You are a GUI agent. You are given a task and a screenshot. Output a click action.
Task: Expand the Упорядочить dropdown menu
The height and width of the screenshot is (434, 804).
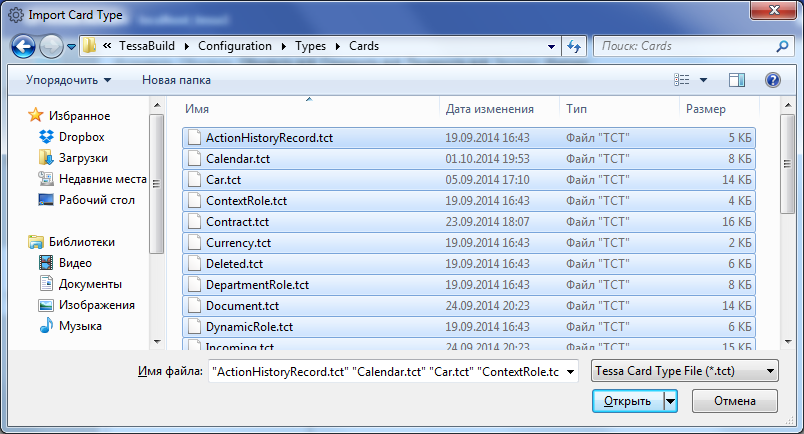click(68, 80)
